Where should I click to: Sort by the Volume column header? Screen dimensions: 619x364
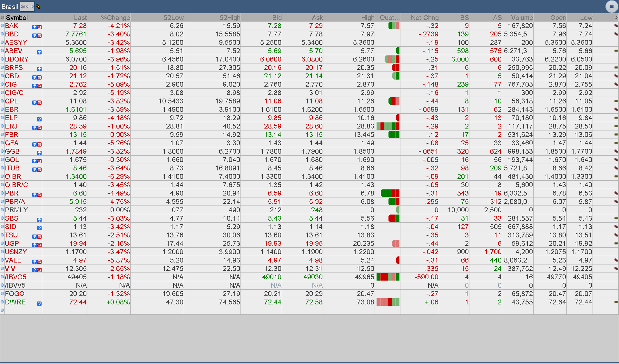[x=522, y=18]
